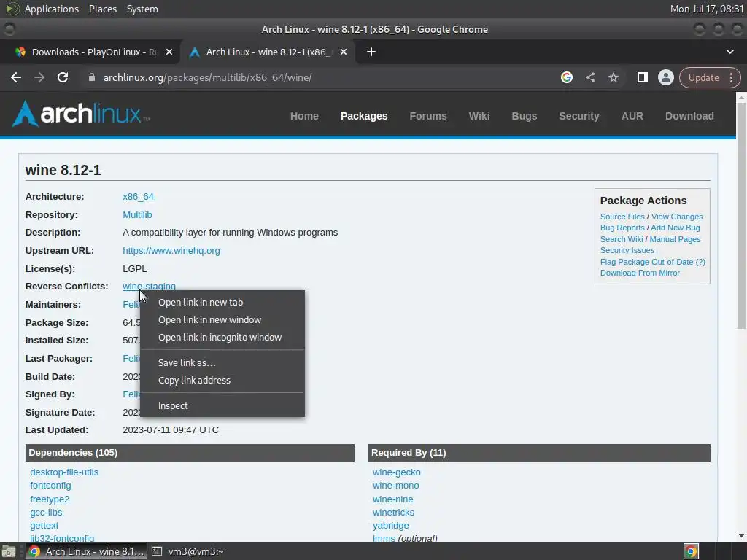Open the fontconfig dependency link

[50, 486]
